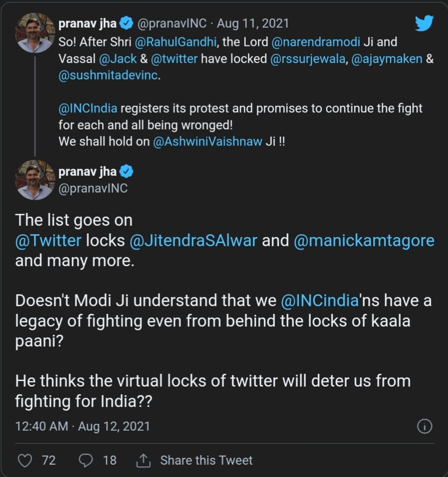448x477 pixels.
Task: Open replies via the speech bubble icon
Action: pyautogui.click(x=85, y=460)
